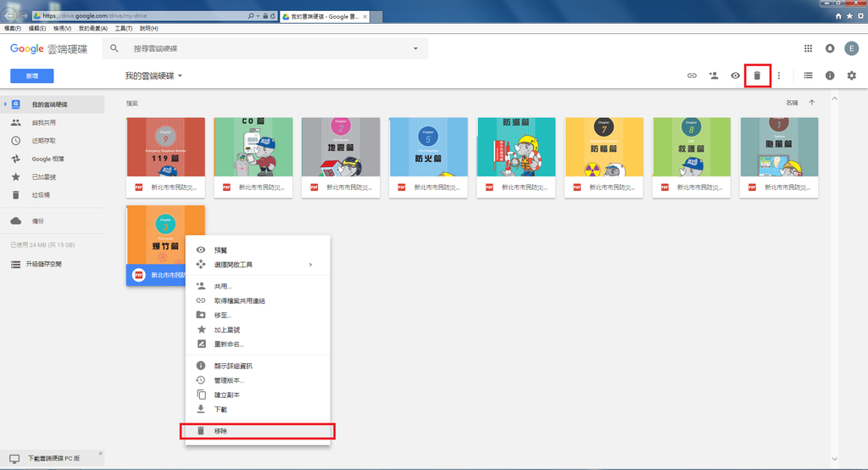
Task: Click the magnifier search icon
Action: tap(114, 48)
